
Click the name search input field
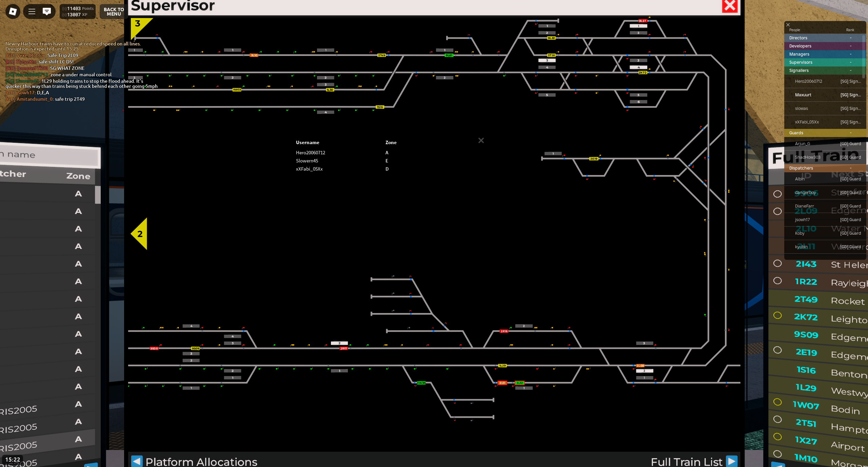[49, 155]
